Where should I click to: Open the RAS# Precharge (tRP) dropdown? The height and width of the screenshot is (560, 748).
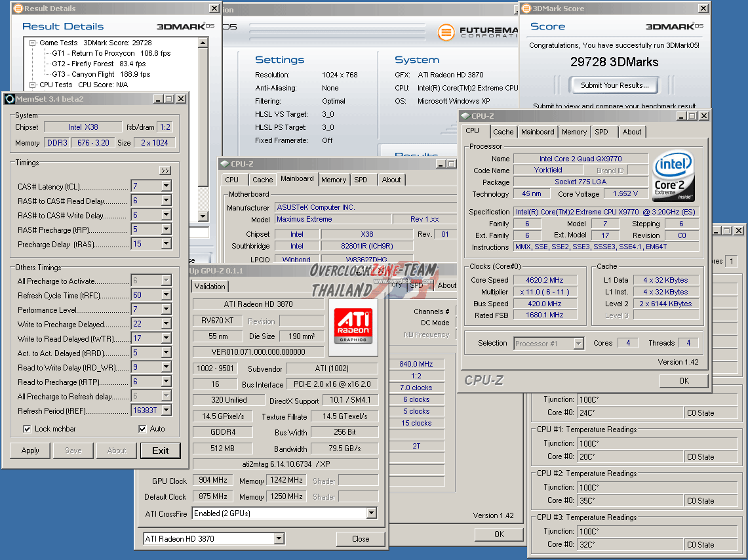166,230
